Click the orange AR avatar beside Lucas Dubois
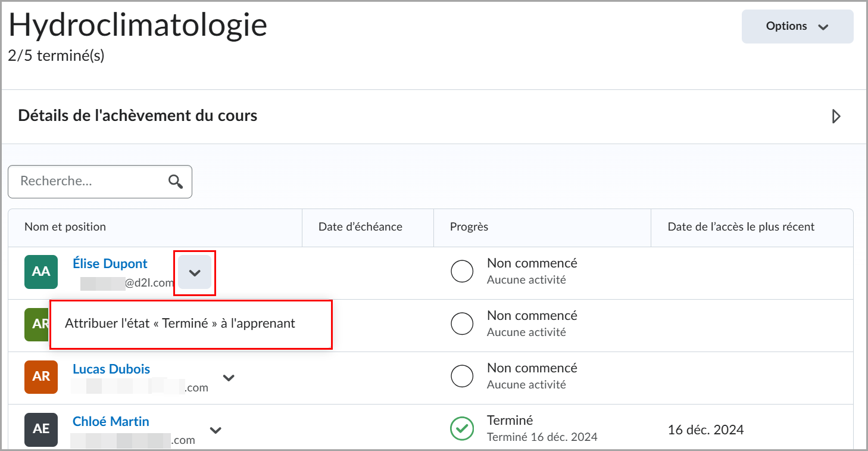This screenshot has height=451, width=868. (41, 377)
